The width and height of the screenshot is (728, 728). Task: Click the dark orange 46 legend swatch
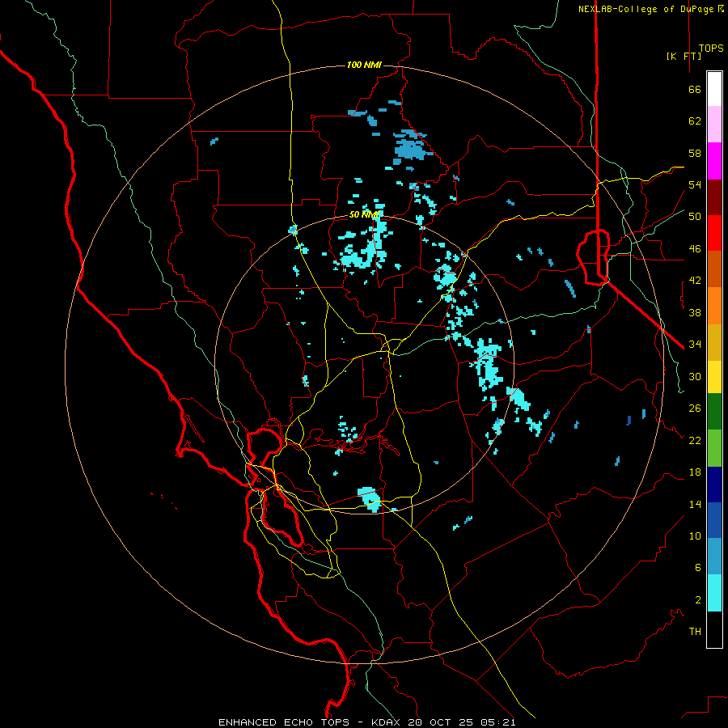[714, 269]
